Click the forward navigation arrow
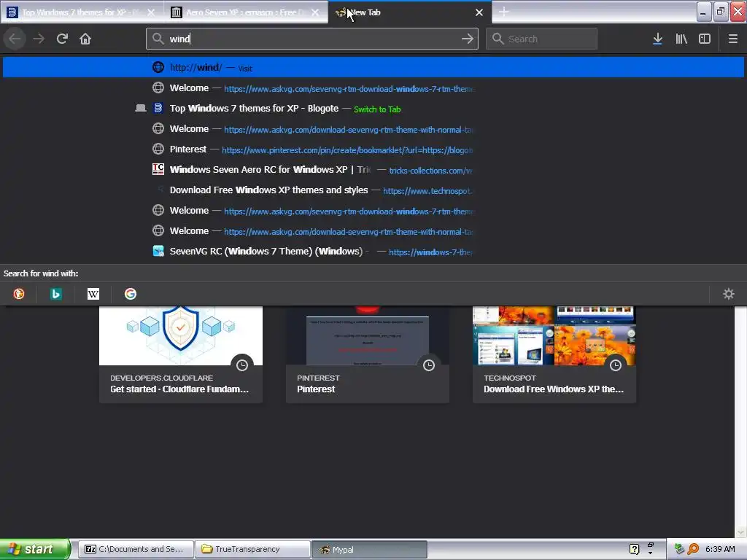The image size is (747, 560). [x=39, y=39]
